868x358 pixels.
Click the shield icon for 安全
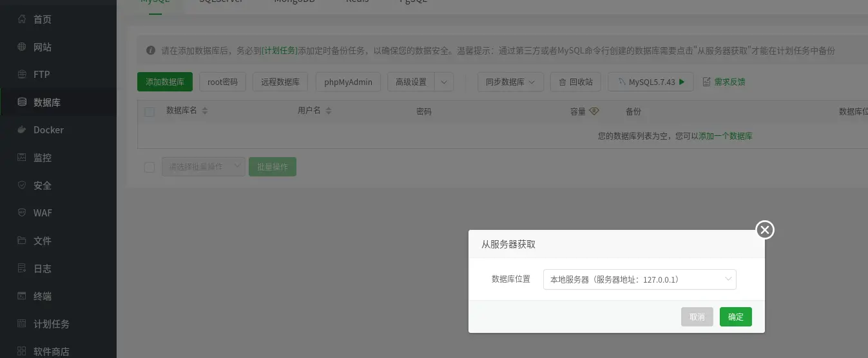[x=22, y=185]
